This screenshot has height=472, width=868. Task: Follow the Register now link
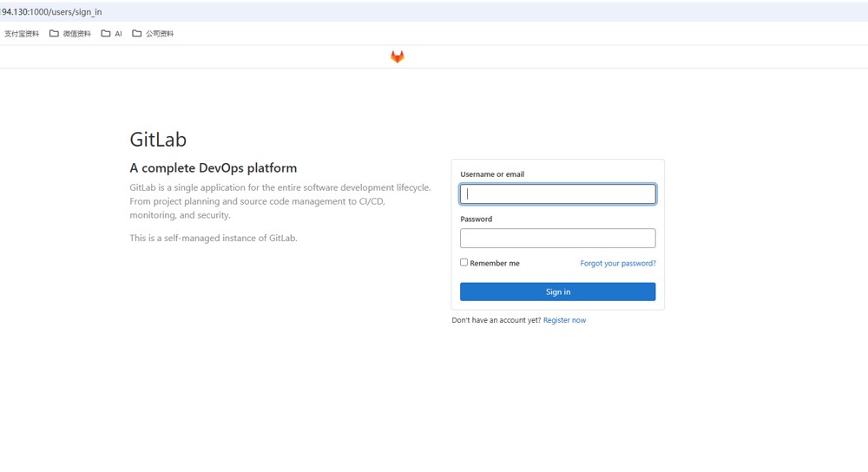pyautogui.click(x=565, y=320)
